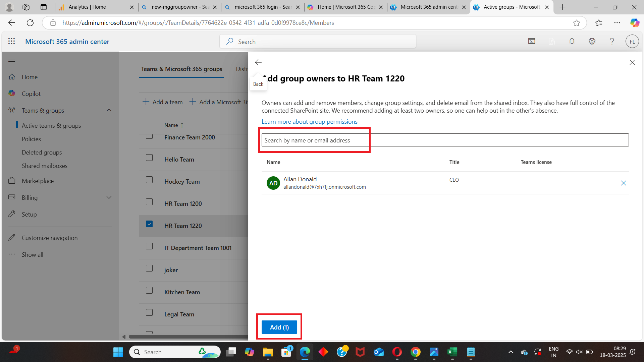
Task: Click Add a team button
Action: pyautogui.click(x=163, y=102)
